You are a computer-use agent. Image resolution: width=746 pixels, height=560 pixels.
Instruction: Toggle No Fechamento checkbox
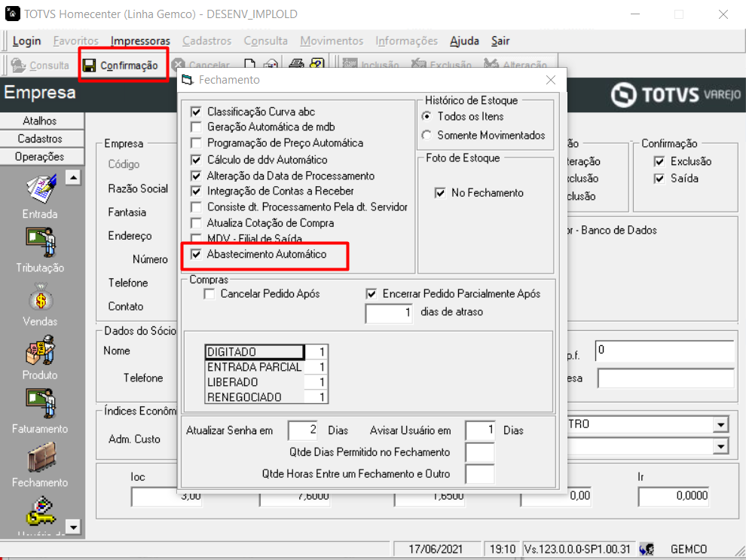(x=440, y=193)
